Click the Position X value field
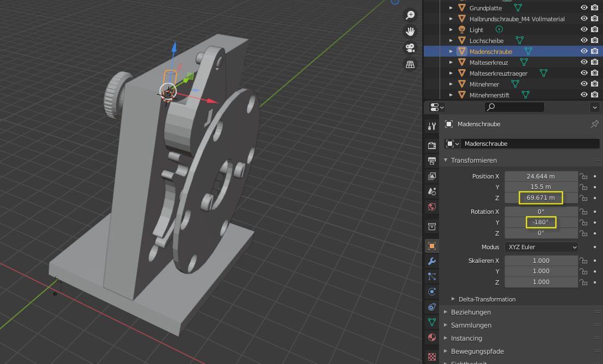The width and height of the screenshot is (603, 364). tap(541, 176)
